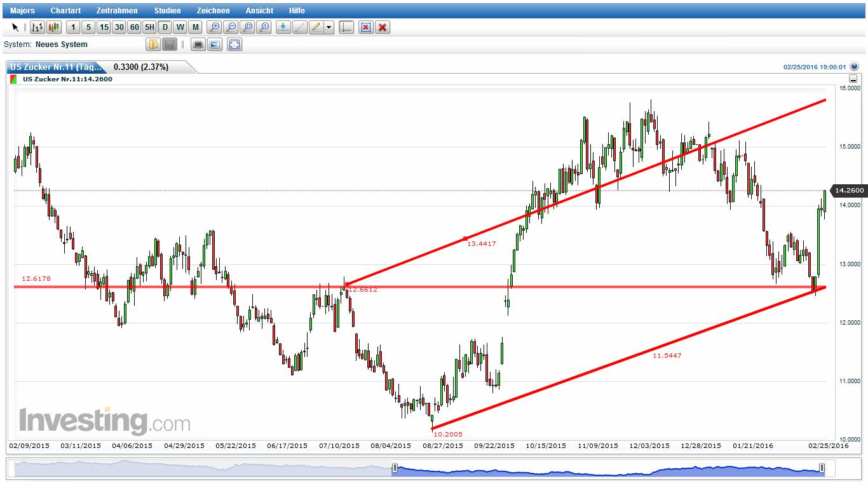Click the 12/03/2015 date axis label

(x=650, y=445)
